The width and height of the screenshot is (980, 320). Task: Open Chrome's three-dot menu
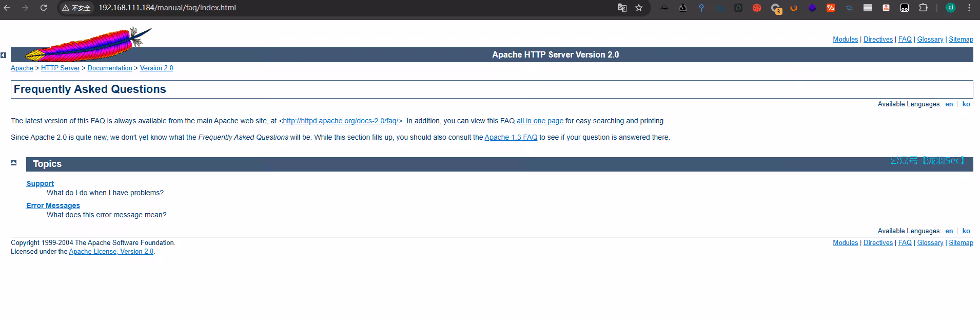(x=969, y=8)
